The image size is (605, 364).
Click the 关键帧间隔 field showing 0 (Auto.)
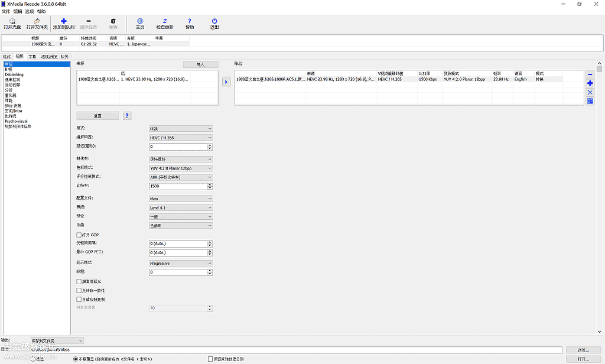(178, 243)
